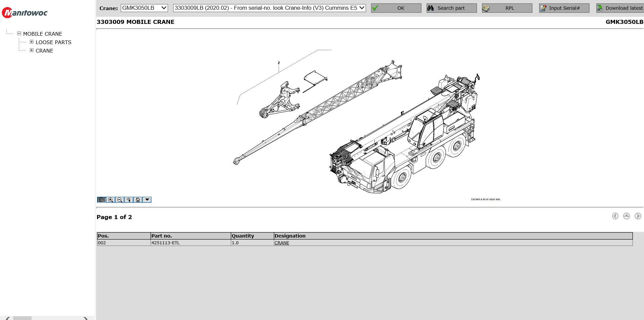644x320 pixels.
Task: Open the CRANE designation link
Action: click(282, 243)
